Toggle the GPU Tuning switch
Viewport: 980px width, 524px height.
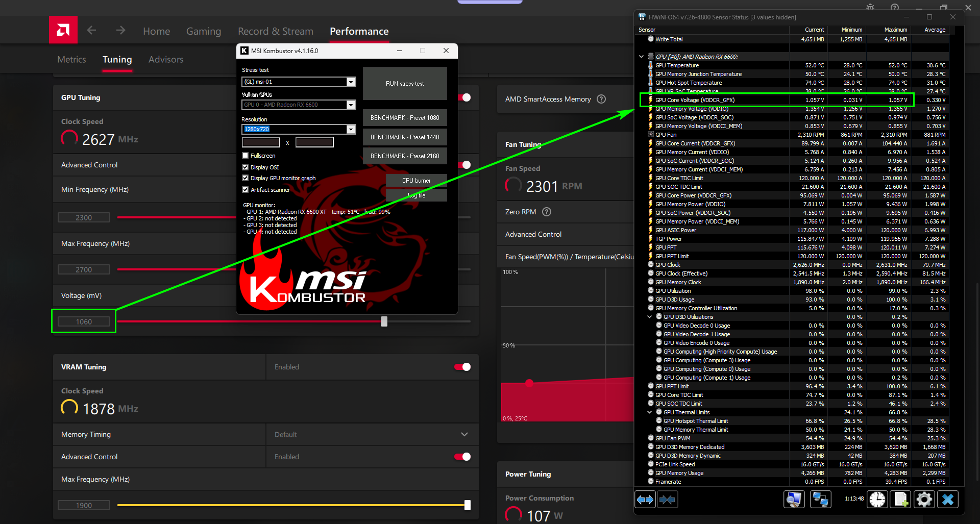coord(464,97)
